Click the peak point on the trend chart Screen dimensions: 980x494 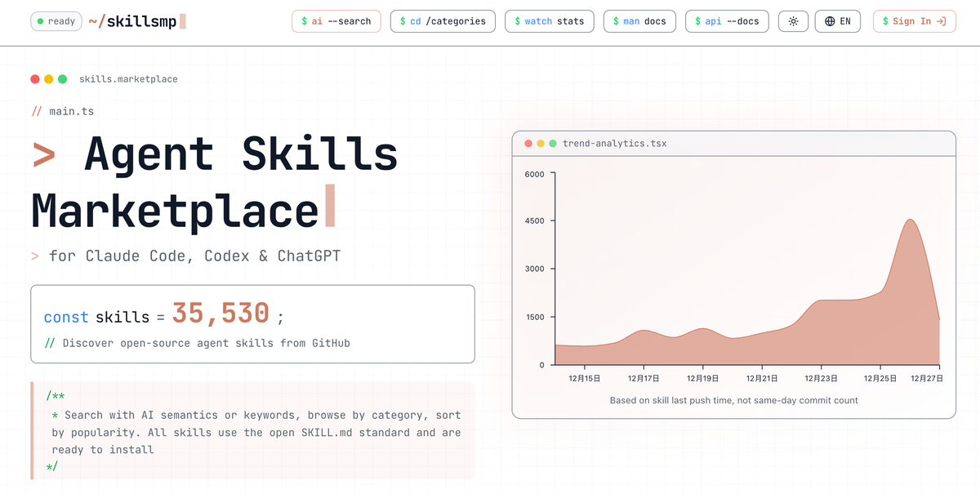coord(910,220)
